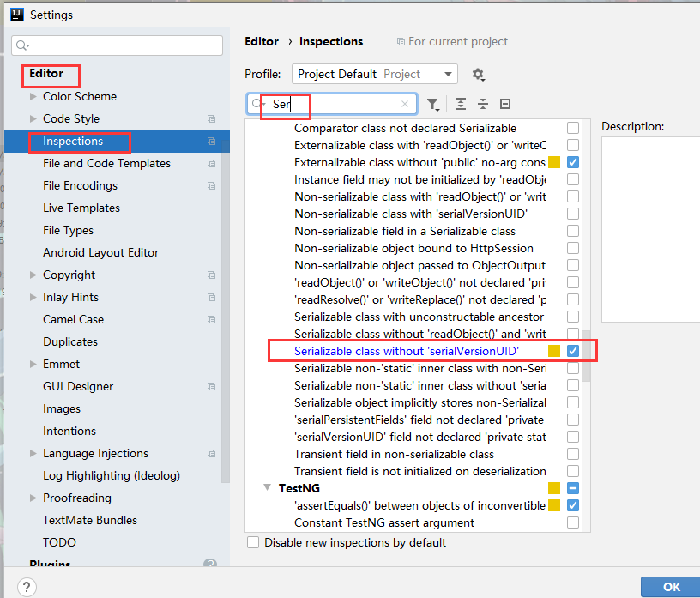This screenshot has width=700, height=598.
Task: Click the settings search input field
Action: [x=117, y=45]
